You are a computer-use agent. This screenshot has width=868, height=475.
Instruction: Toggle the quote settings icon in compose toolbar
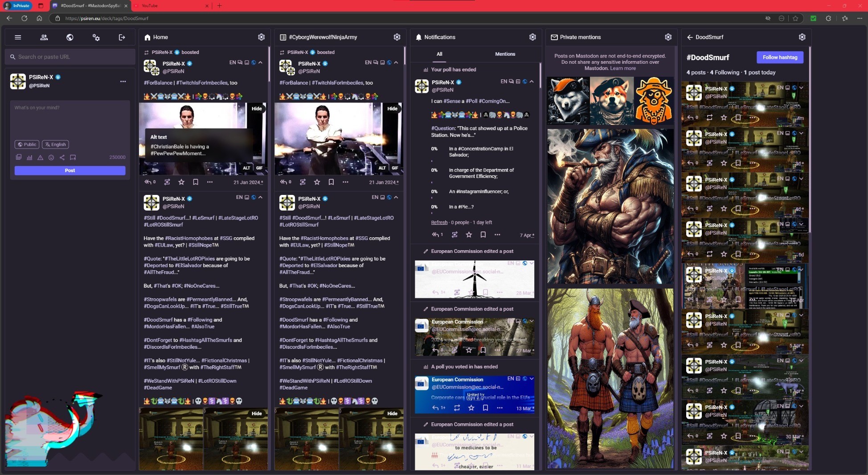[73, 157]
